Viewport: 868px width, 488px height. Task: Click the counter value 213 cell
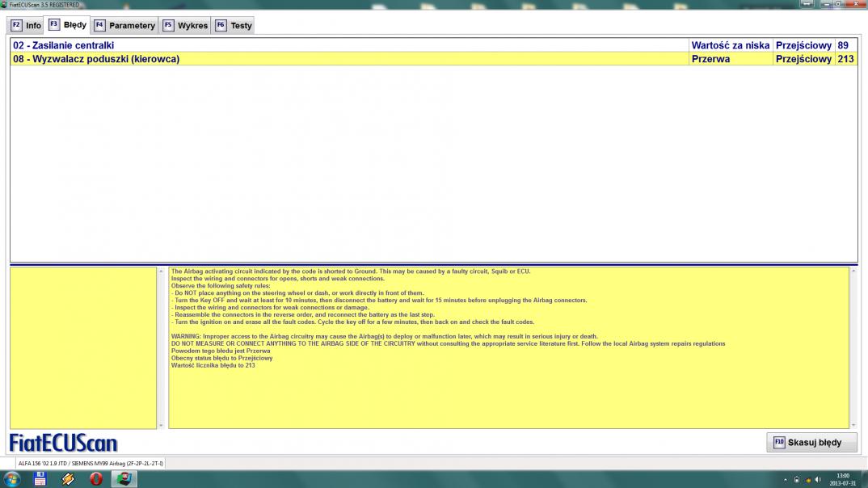846,59
